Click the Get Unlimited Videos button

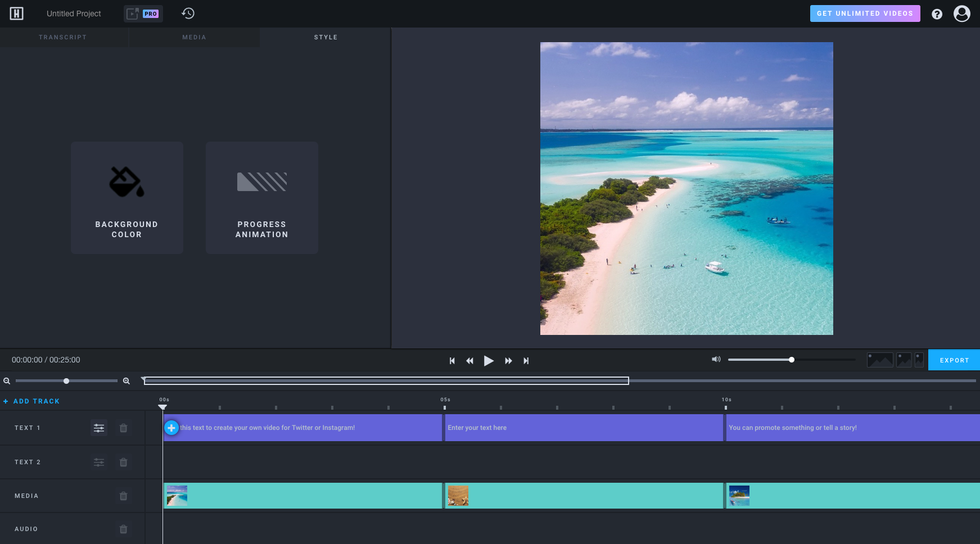pos(865,13)
